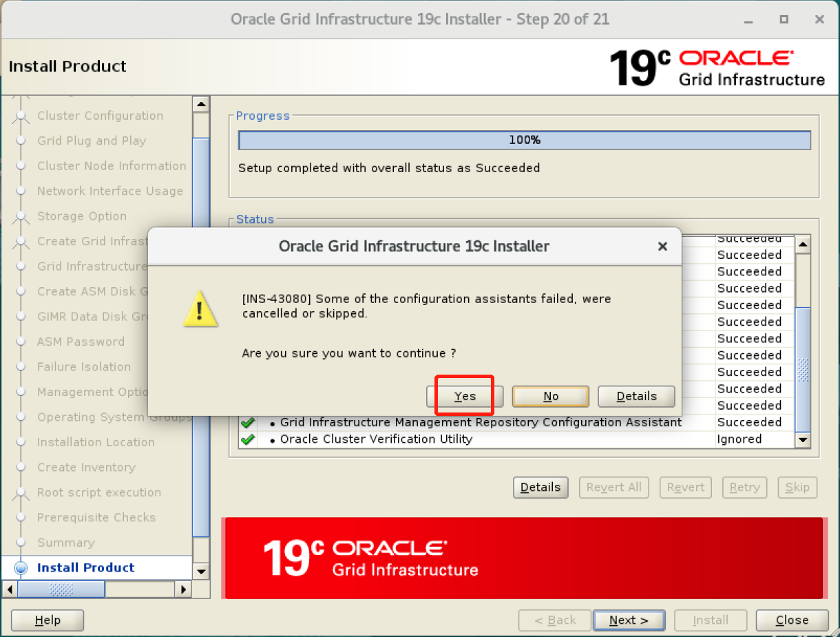Click the Revert button

685,488
